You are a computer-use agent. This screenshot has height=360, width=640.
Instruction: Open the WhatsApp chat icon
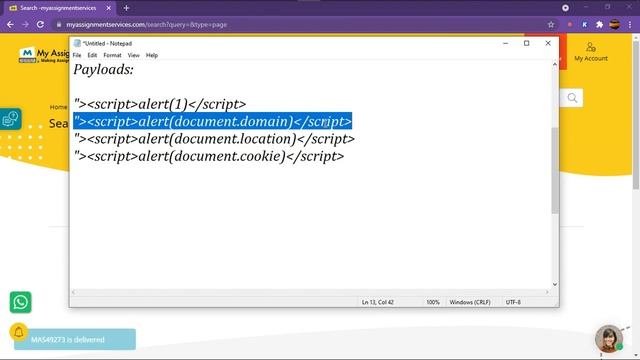[x=20, y=302]
